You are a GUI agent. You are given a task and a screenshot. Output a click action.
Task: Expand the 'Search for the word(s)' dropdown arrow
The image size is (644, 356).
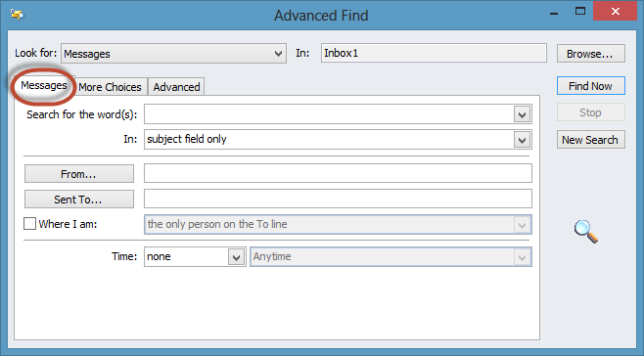tap(522, 114)
